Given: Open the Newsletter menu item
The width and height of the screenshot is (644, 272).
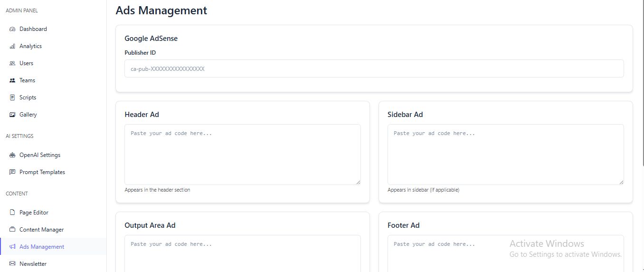Looking at the screenshot, I should (33, 264).
